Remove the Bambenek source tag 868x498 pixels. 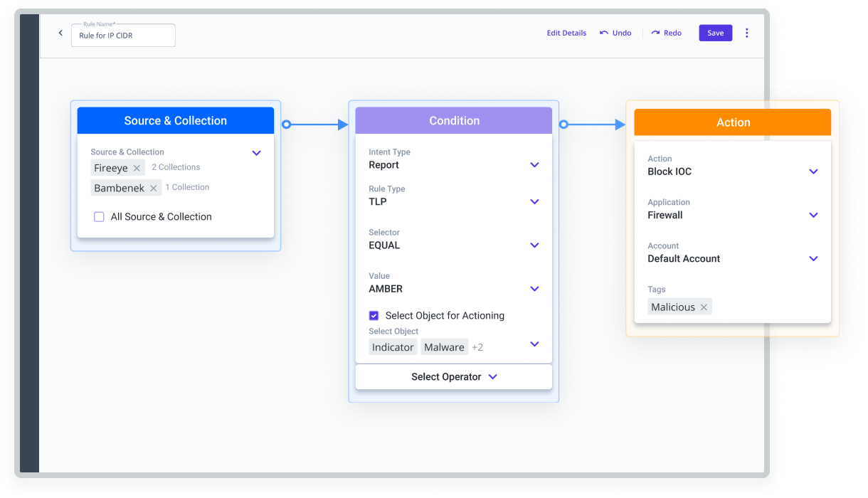153,188
